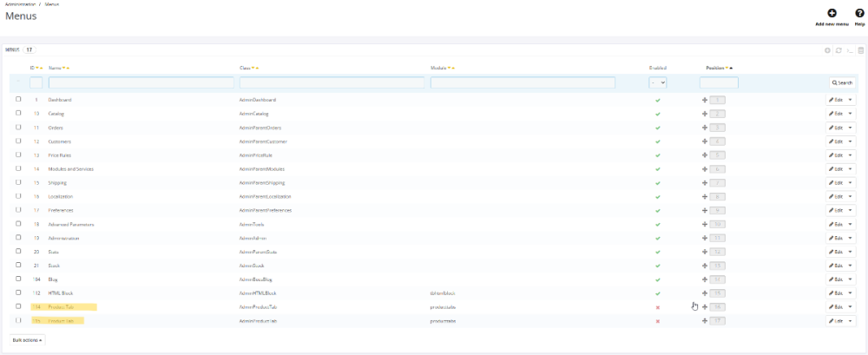Click the red disabled X on position 16 row
Image resolution: width=868 pixels, height=355 pixels.
[x=658, y=307]
